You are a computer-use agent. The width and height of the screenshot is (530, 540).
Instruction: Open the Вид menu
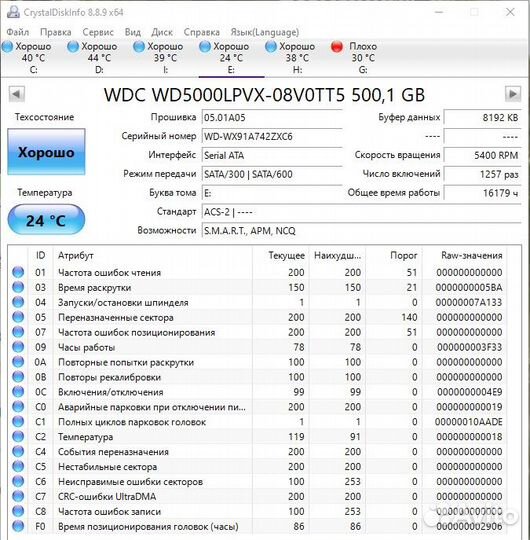click(133, 32)
